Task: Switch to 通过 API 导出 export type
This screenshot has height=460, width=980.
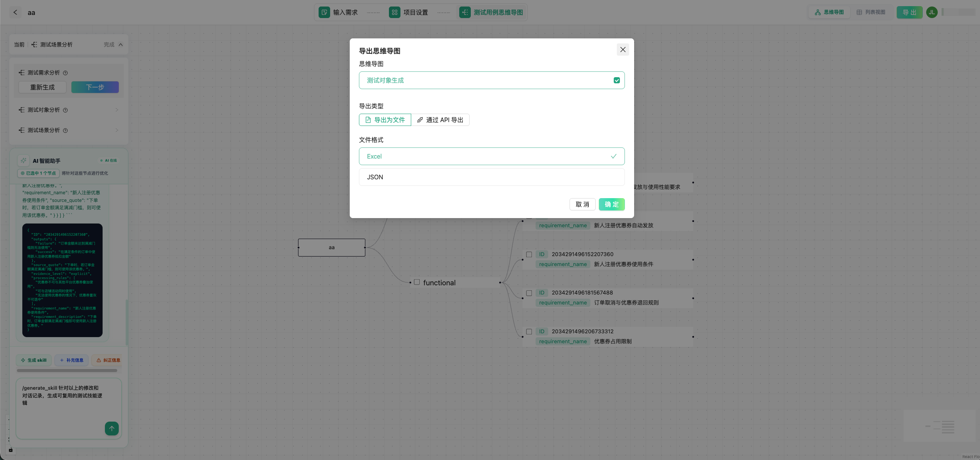Action: click(x=440, y=120)
